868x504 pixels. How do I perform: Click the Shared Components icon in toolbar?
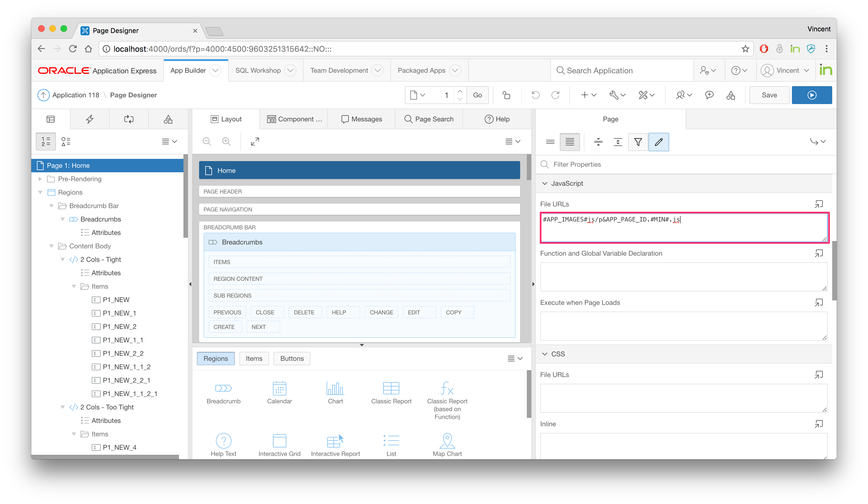(731, 95)
